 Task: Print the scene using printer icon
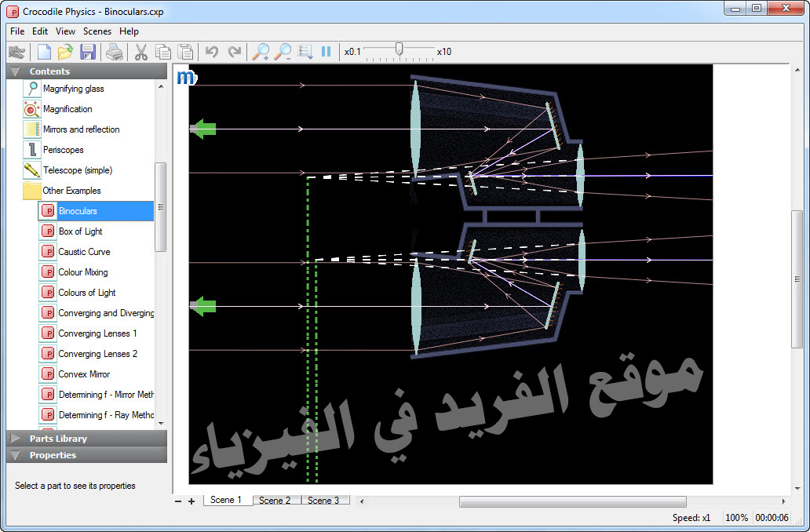[114, 52]
